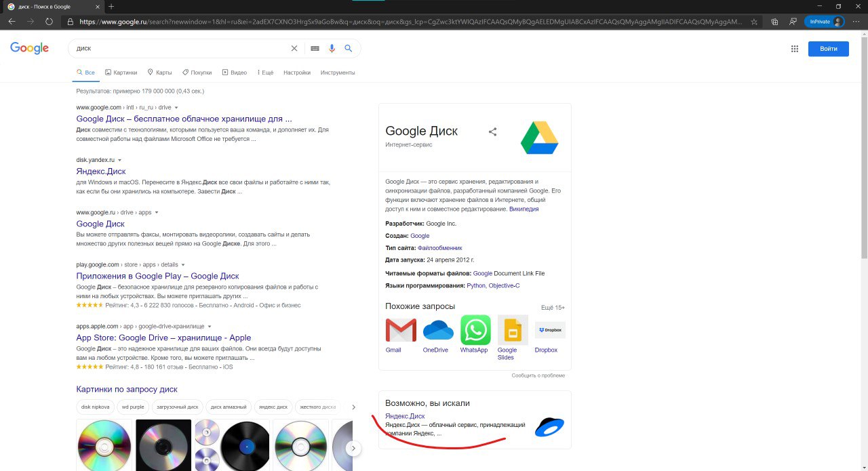Image resolution: width=868 pixels, height=471 pixels.
Task: Click the browser forward arrow
Action: click(30, 22)
